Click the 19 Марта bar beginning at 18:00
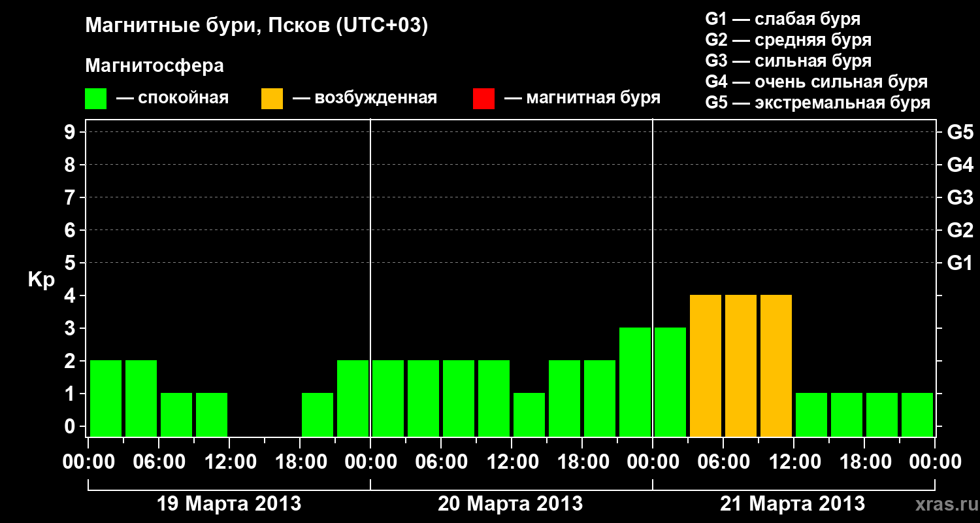 (x=318, y=414)
